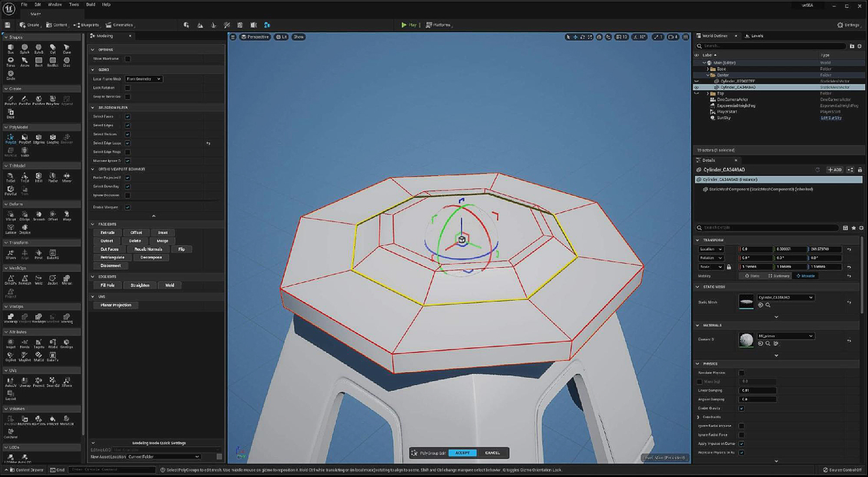The width and height of the screenshot is (868, 477).
Task: Activate the PolyDef deform tool
Action: pyautogui.click(x=25, y=139)
